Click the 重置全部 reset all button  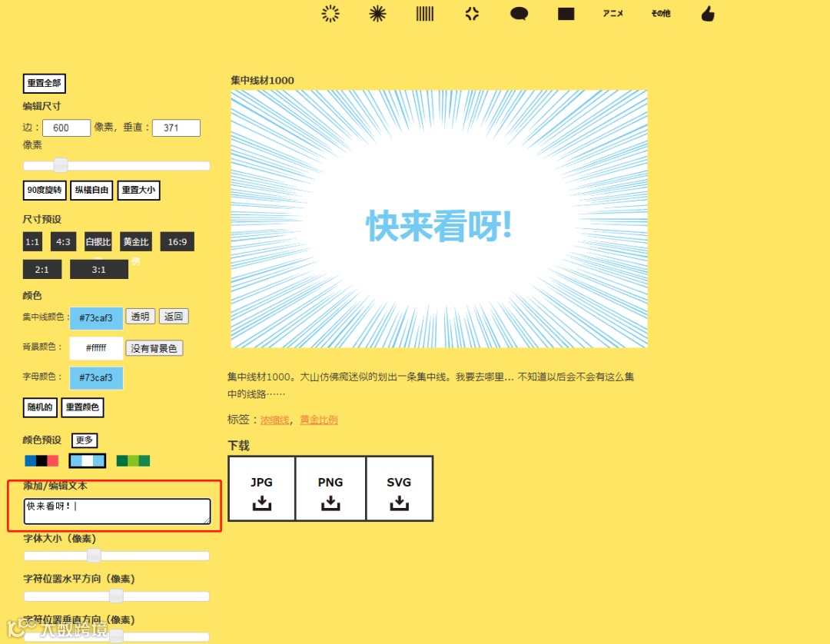tap(45, 83)
